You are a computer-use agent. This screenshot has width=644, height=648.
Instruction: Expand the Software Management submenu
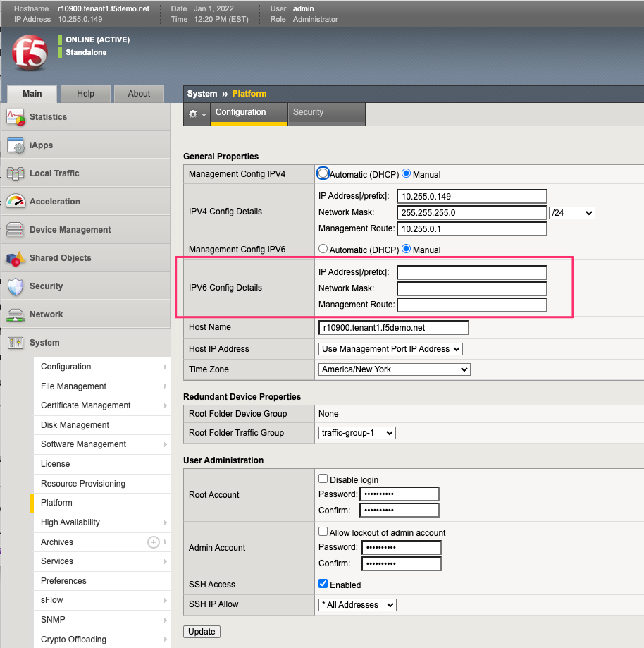click(x=166, y=444)
